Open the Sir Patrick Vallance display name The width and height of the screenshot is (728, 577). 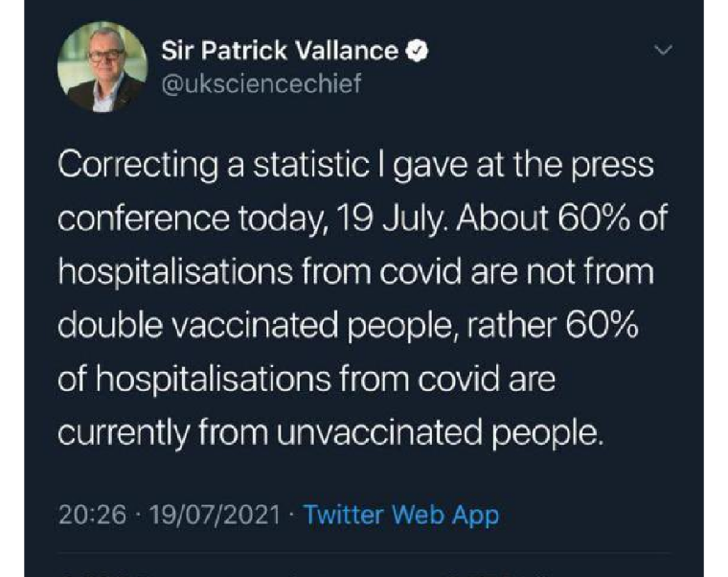point(279,51)
